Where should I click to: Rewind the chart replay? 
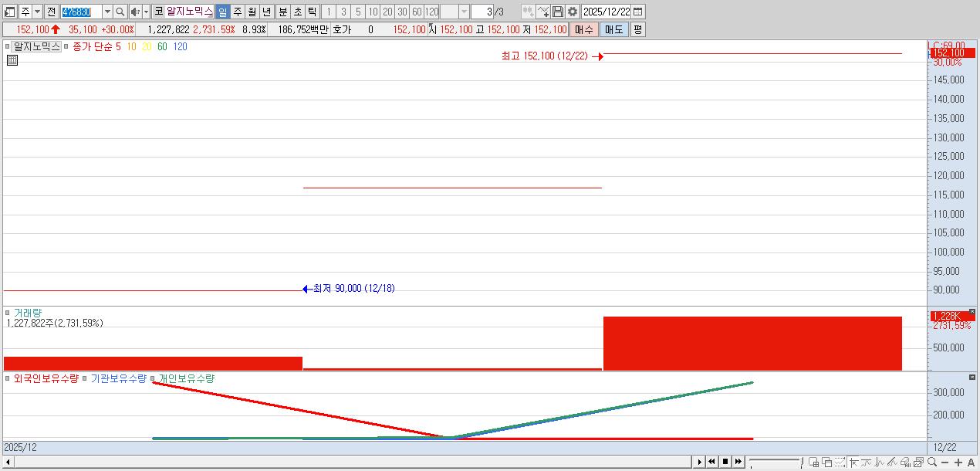[x=711, y=462]
